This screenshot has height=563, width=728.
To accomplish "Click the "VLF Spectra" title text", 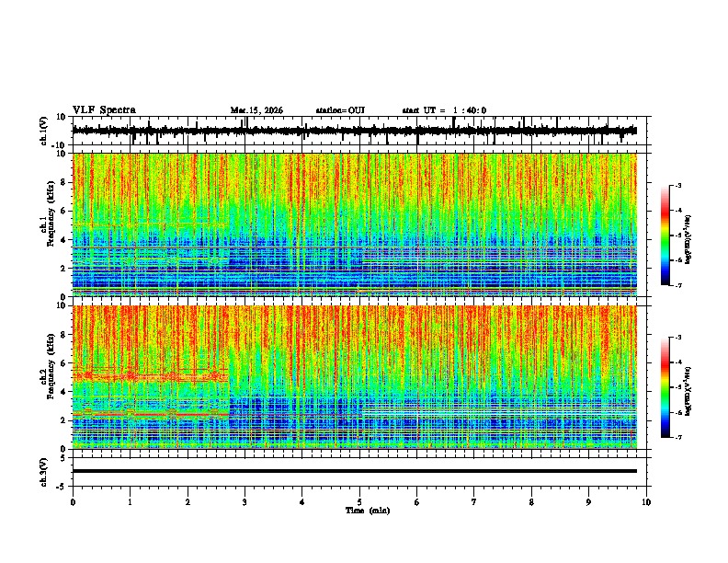I will 104,110.
